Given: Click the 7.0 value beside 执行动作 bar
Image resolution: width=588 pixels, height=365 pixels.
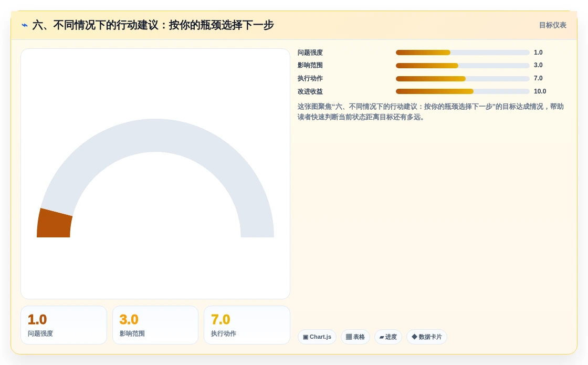Looking at the screenshot, I should pos(538,78).
